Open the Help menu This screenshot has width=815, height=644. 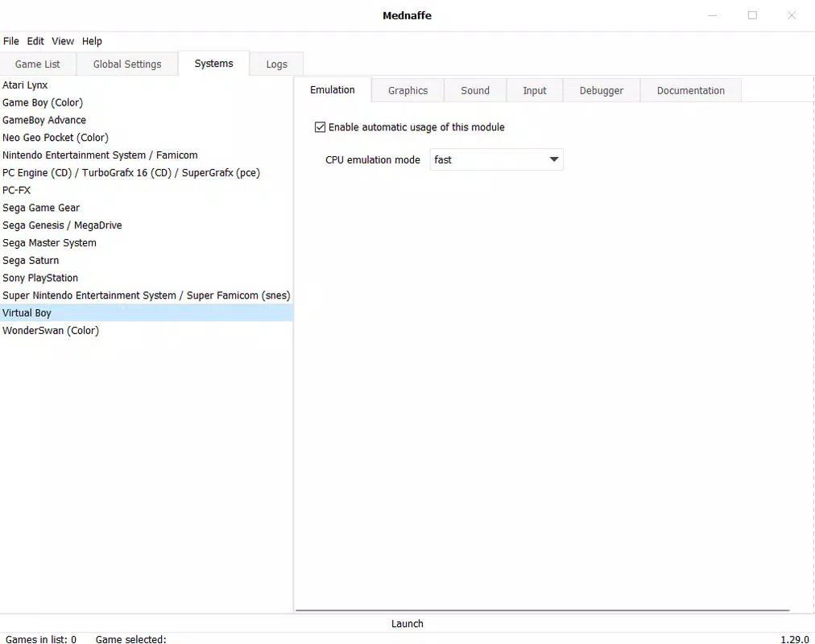[x=92, y=41]
